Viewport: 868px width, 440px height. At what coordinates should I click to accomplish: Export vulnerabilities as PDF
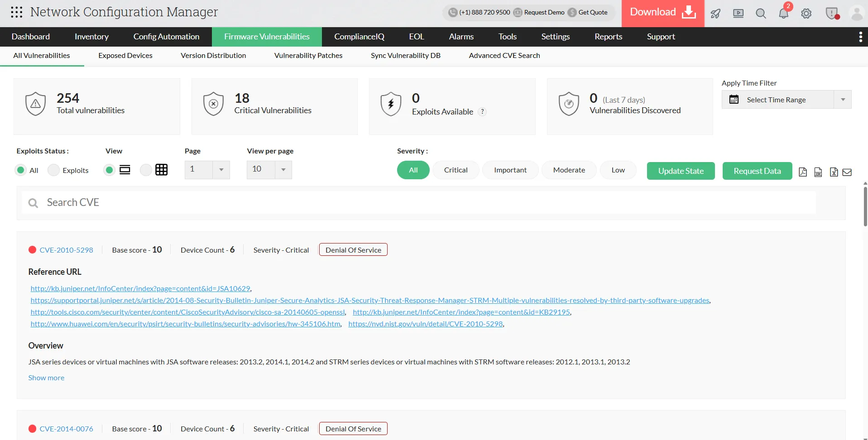[x=803, y=172]
